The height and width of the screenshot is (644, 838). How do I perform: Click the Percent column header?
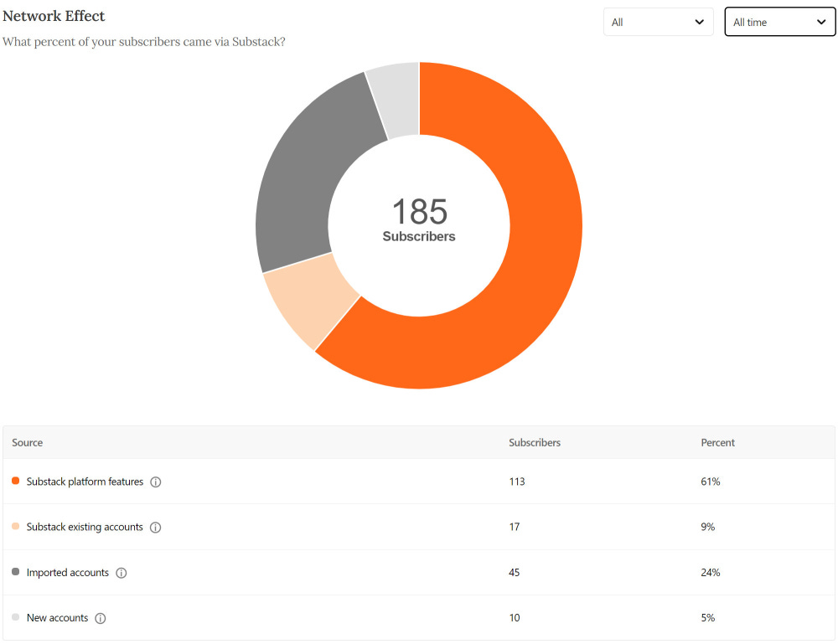pyautogui.click(x=718, y=442)
